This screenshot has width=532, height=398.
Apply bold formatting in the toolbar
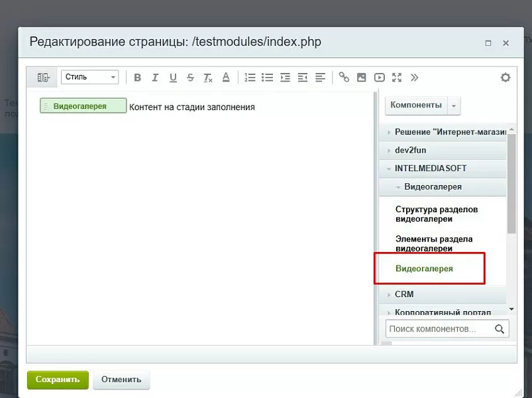(x=137, y=78)
